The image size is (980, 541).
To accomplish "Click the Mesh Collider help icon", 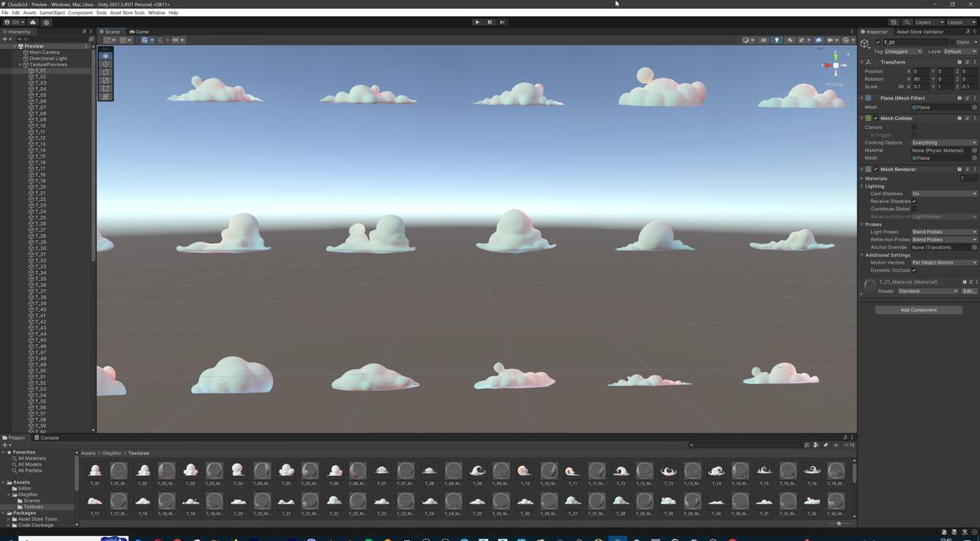I will [960, 118].
